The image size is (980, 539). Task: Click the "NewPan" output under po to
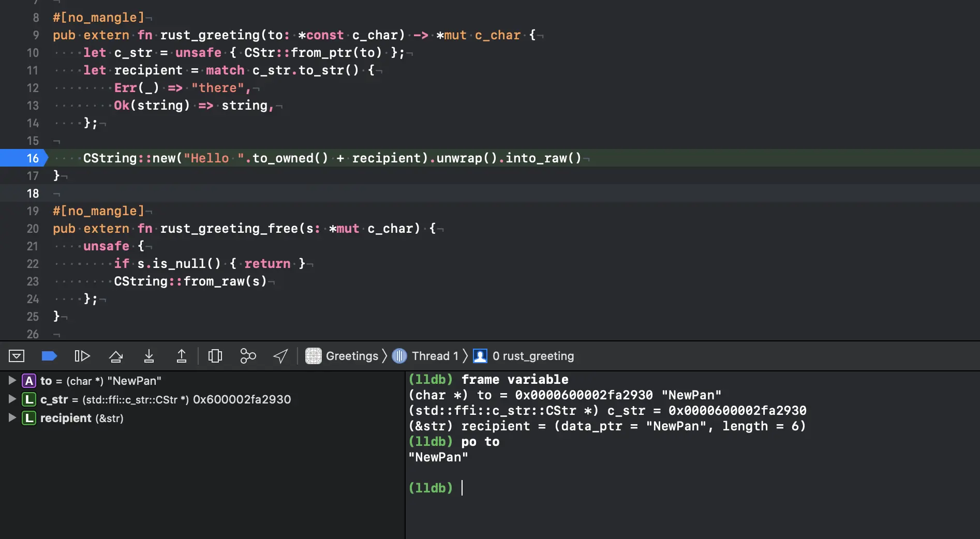(x=438, y=457)
